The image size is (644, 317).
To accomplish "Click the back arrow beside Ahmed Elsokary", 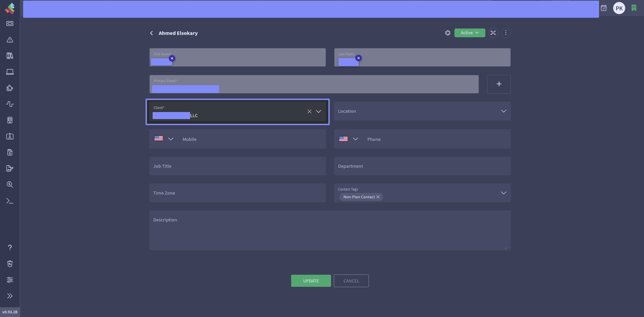I will point(151,33).
